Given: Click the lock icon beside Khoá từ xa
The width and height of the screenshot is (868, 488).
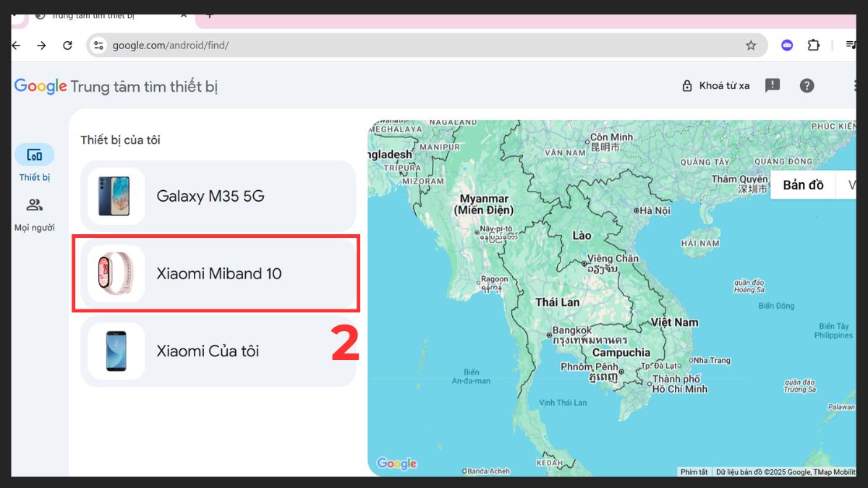Looking at the screenshot, I should pyautogui.click(x=687, y=85).
